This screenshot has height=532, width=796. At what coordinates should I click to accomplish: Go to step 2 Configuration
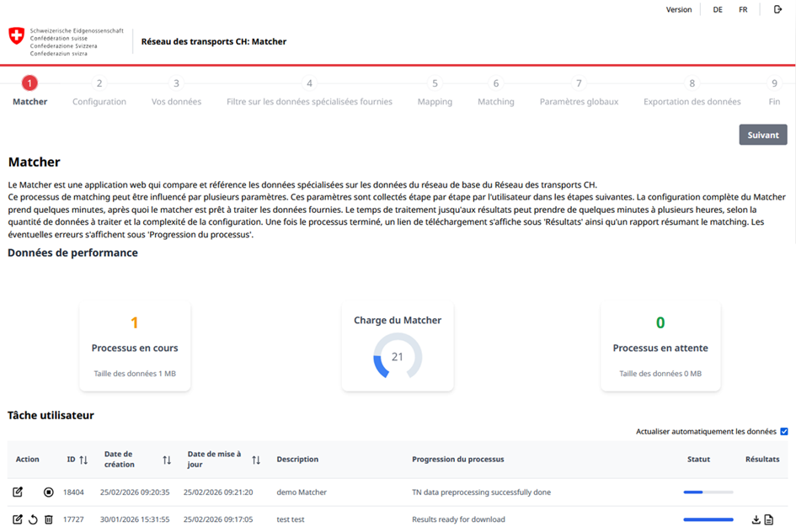coord(99,84)
